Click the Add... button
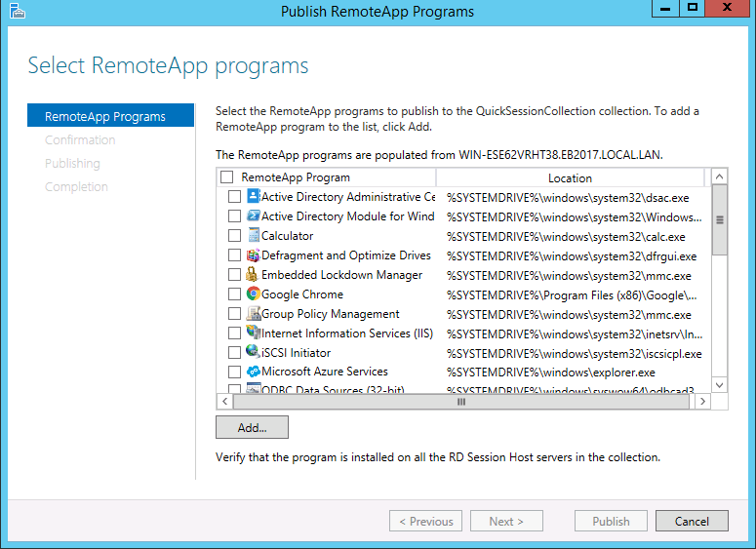The height and width of the screenshot is (549, 756). (252, 427)
